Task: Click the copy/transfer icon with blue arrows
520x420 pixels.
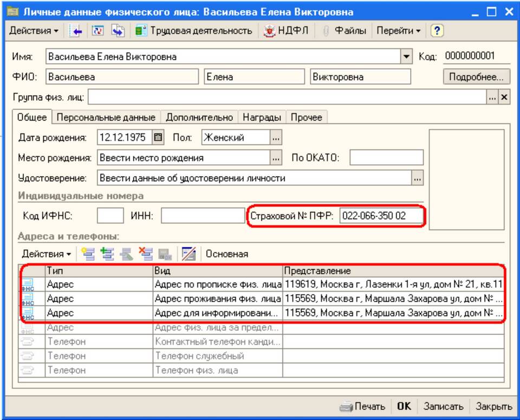Action: coord(118,31)
